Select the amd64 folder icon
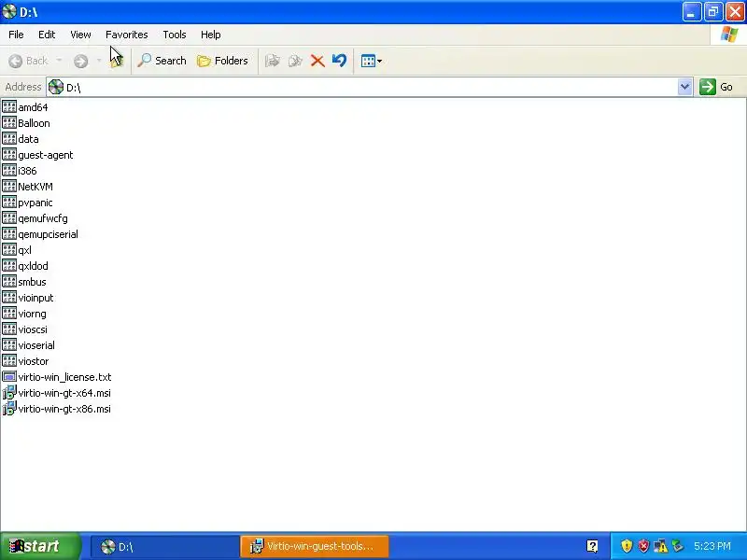The image size is (747, 560). [x=9, y=107]
